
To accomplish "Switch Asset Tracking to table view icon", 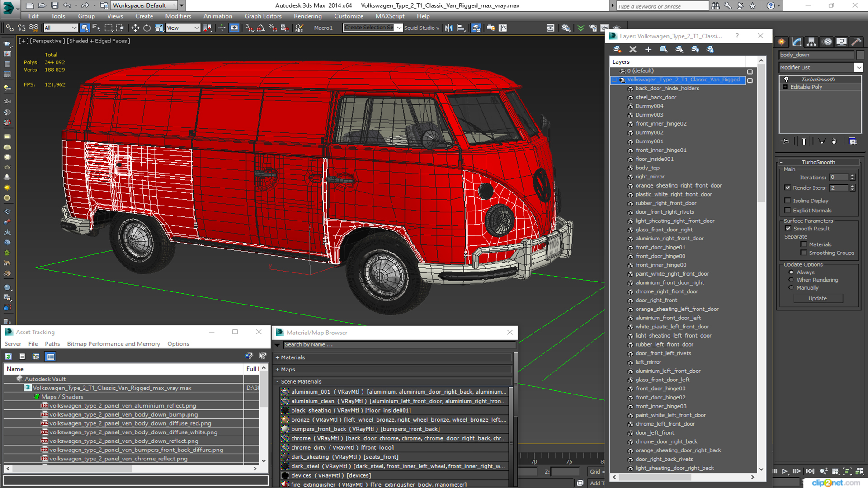I will pyautogui.click(x=51, y=357).
